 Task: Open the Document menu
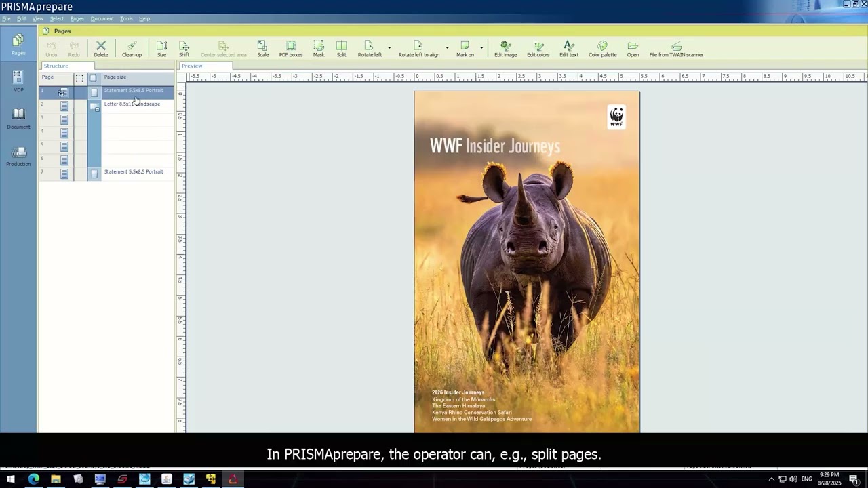click(x=102, y=18)
